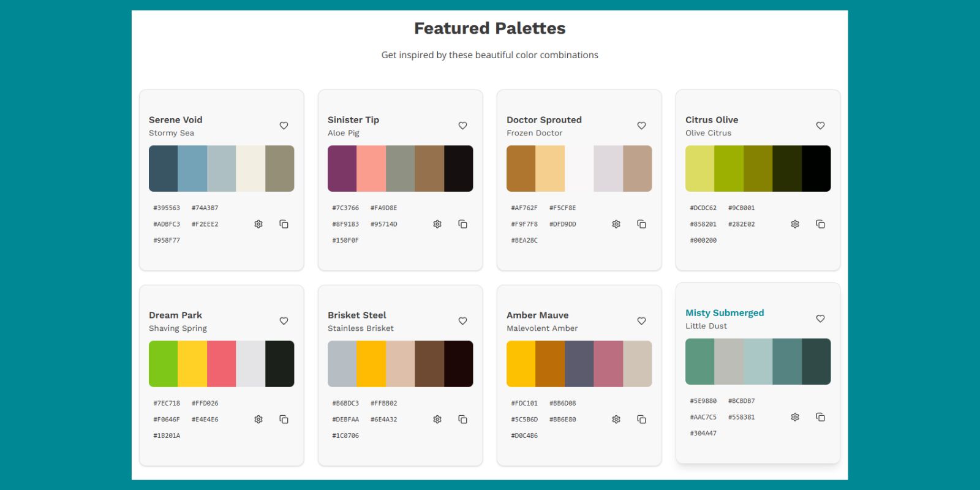Copy the Sinister Tip palette colors
The width and height of the screenshot is (980, 490).
462,224
